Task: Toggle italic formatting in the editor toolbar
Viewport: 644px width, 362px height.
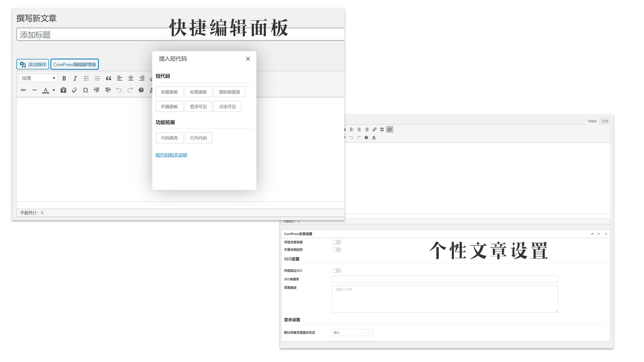Action: [x=75, y=78]
